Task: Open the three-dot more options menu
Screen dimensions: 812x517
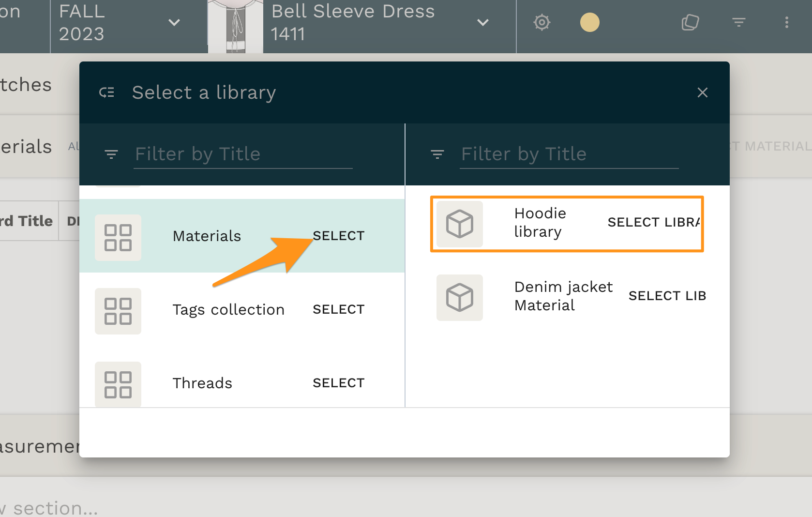Action: [786, 22]
